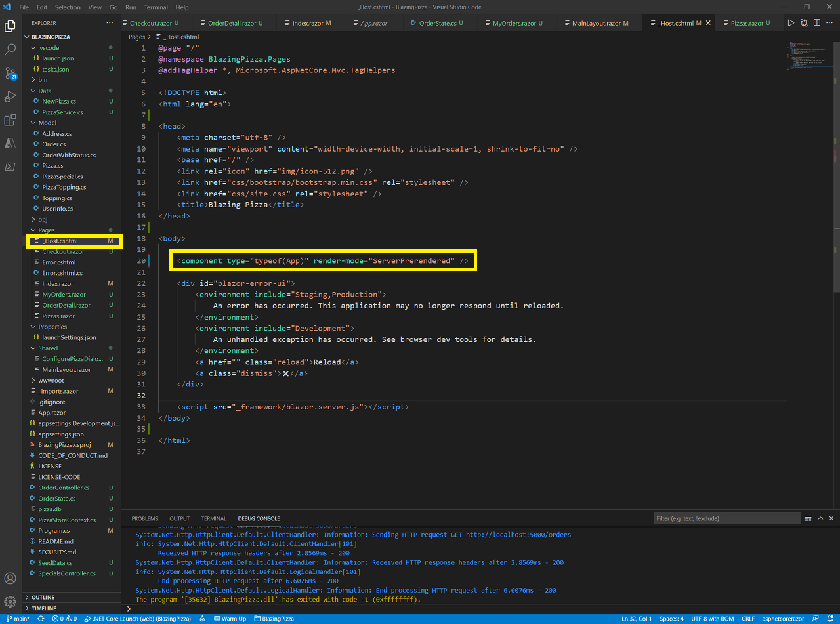Open launchSettings.json in Explorer

[68, 337]
